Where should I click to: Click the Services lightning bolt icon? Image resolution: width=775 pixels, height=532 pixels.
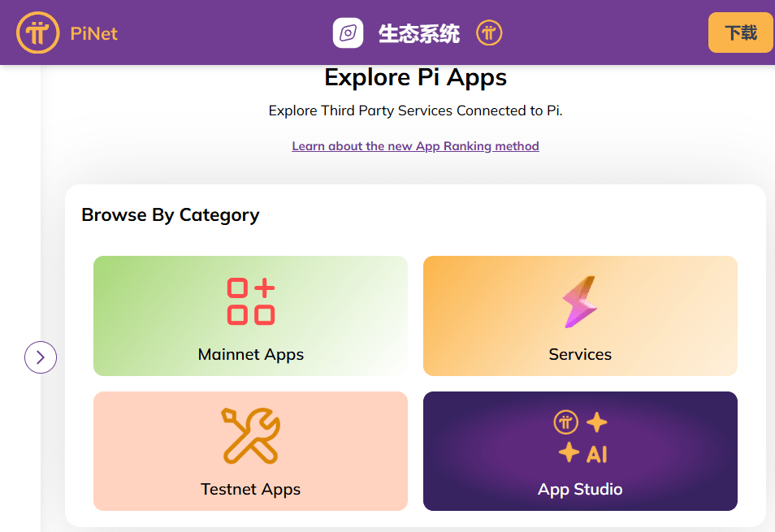click(x=580, y=302)
